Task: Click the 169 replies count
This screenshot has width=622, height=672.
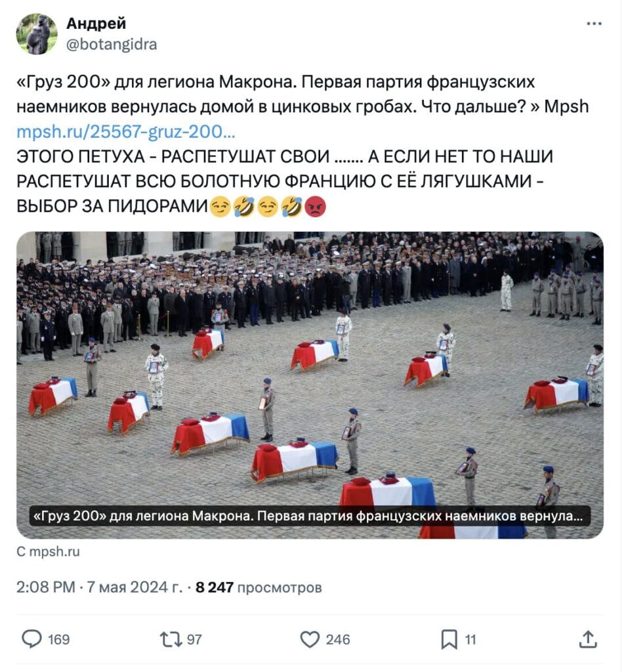Action: pos(58,639)
